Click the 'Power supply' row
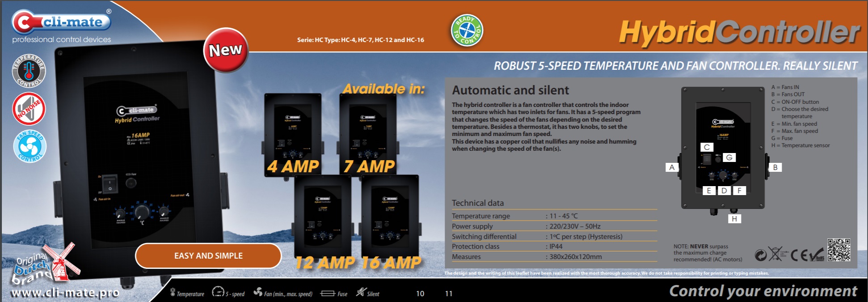The image size is (868, 302). click(554, 226)
